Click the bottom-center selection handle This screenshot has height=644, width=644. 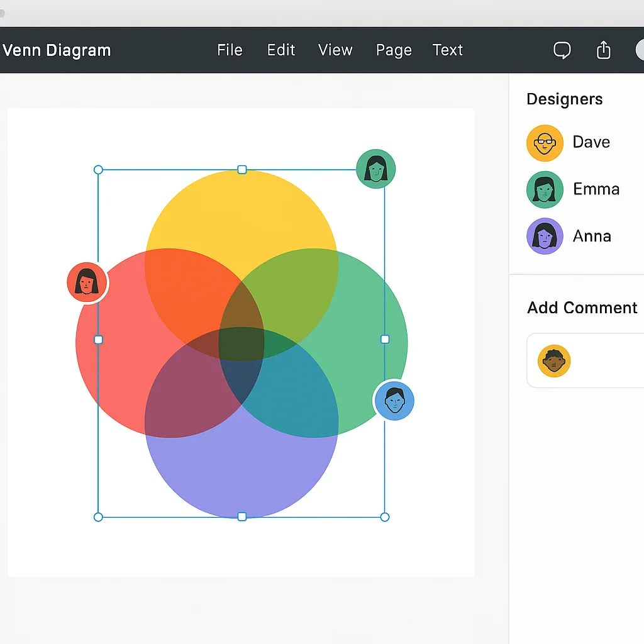(x=241, y=516)
